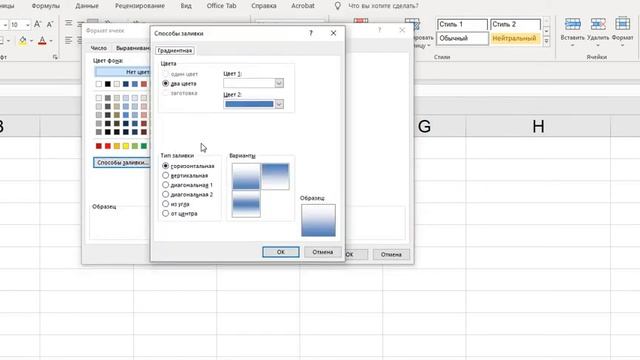Click the 'Что вы хотите сделать?' search box

[383, 6]
